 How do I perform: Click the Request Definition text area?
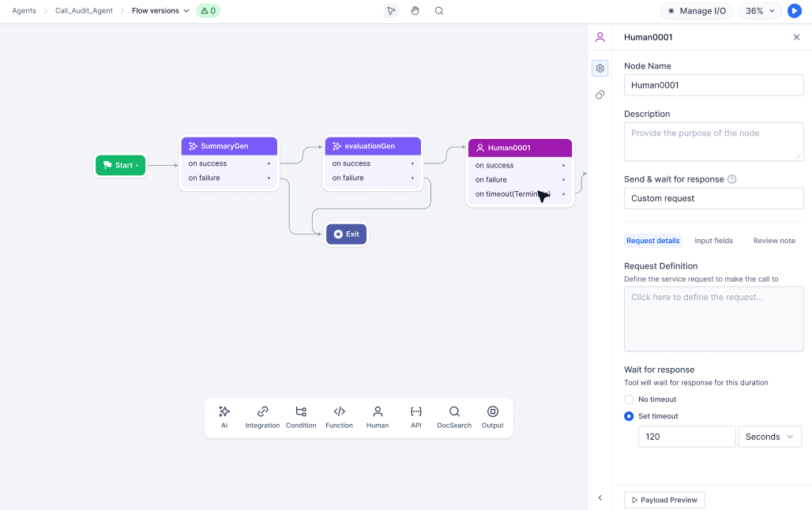pos(713,318)
